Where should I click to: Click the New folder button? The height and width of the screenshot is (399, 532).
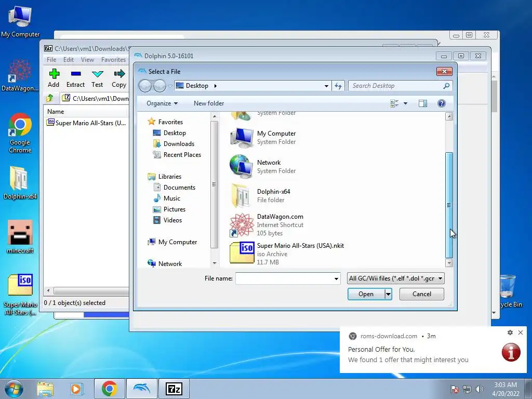pos(209,103)
